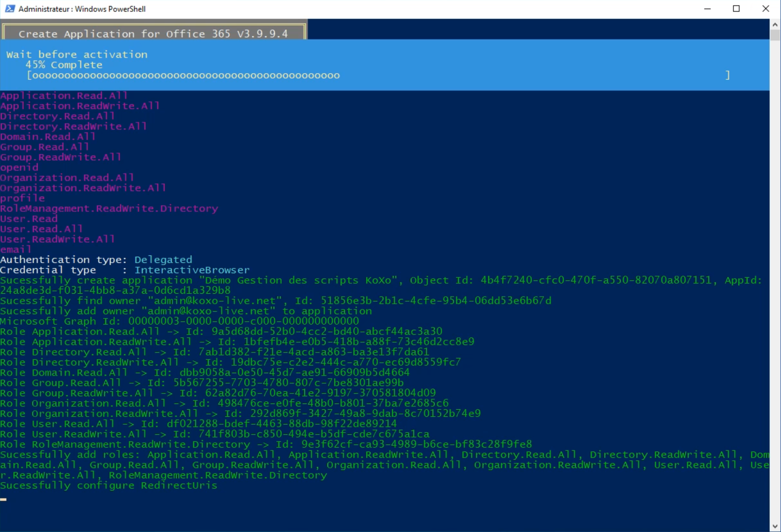Screen dimensions: 781x532
Task: Click the magenta 'Directory.ReadWrite.All' line
Action: coord(73,127)
